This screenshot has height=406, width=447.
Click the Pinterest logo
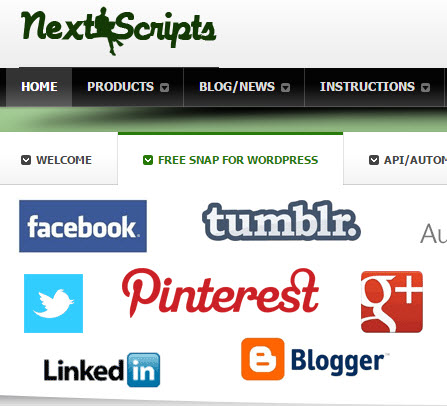220,293
